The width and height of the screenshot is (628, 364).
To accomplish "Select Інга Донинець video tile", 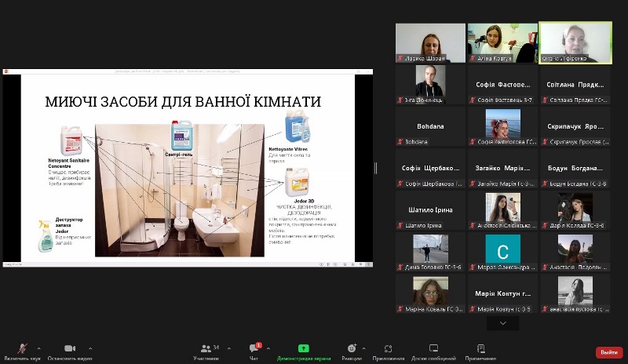I will (430, 85).
